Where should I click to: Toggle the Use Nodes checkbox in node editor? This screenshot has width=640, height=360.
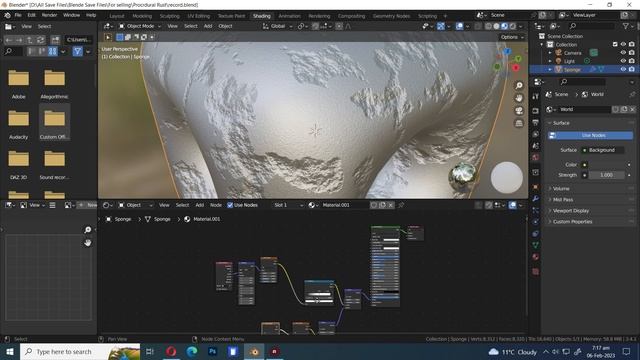coord(230,205)
